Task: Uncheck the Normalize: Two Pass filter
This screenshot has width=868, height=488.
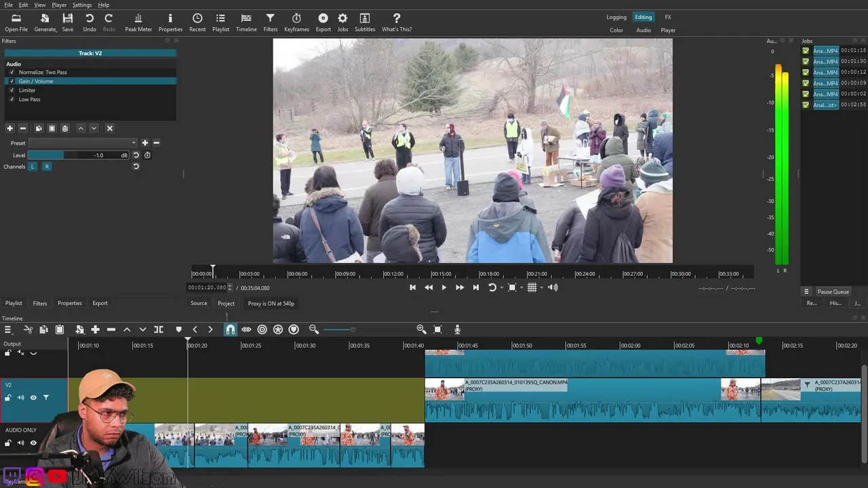Action: point(12,72)
